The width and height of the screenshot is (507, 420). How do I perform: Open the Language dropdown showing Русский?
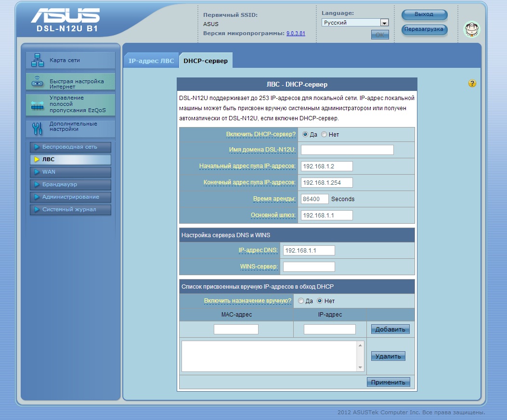coord(355,23)
